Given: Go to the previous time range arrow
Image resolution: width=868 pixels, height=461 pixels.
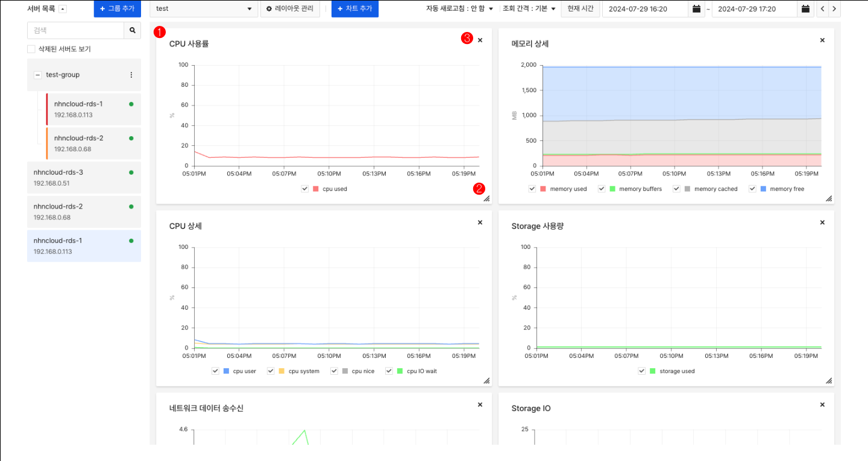Looking at the screenshot, I should click(822, 9).
